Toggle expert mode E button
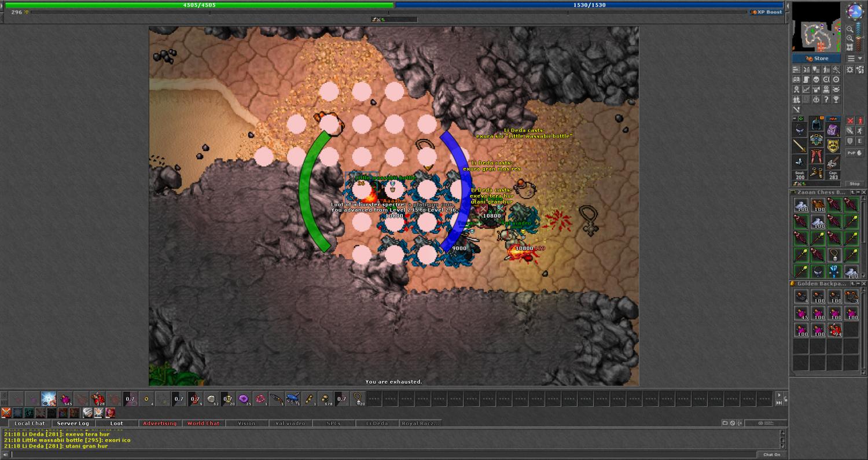Screen dimensions: 868x460 click(x=860, y=141)
